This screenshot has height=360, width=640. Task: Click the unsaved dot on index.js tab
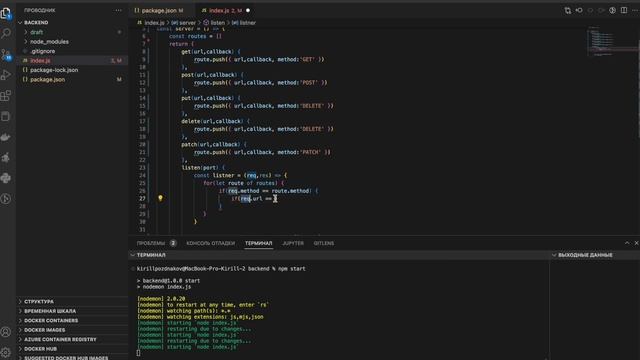pyautogui.click(x=248, y=11)
